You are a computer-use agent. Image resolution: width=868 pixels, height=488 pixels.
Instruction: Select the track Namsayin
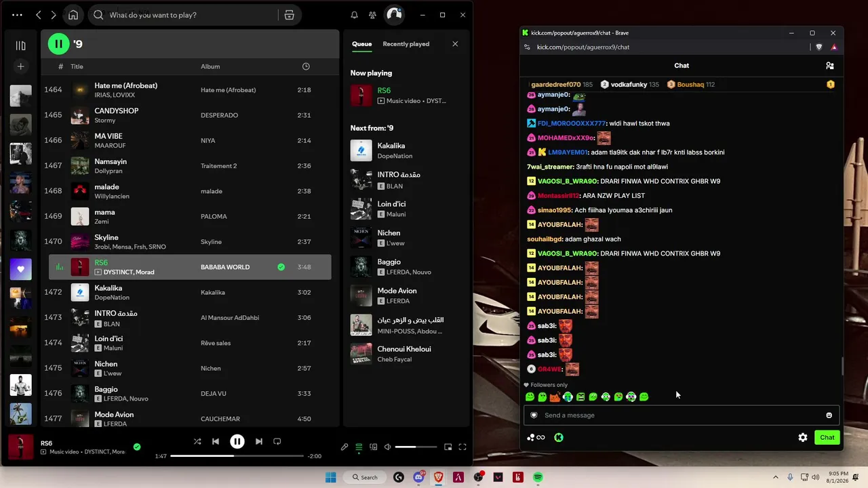[x=190, y=166]
